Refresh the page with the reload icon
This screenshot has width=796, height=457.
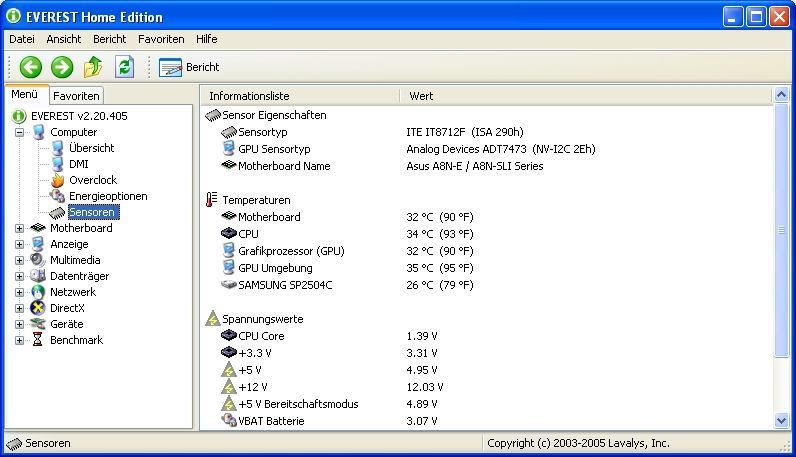tap(124, 67)
